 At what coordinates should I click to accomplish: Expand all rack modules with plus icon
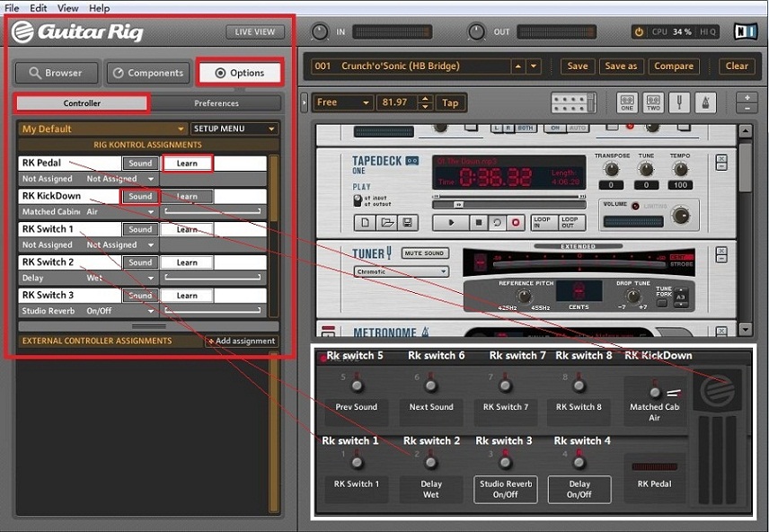pyautogui.click(x=747, y=98)
